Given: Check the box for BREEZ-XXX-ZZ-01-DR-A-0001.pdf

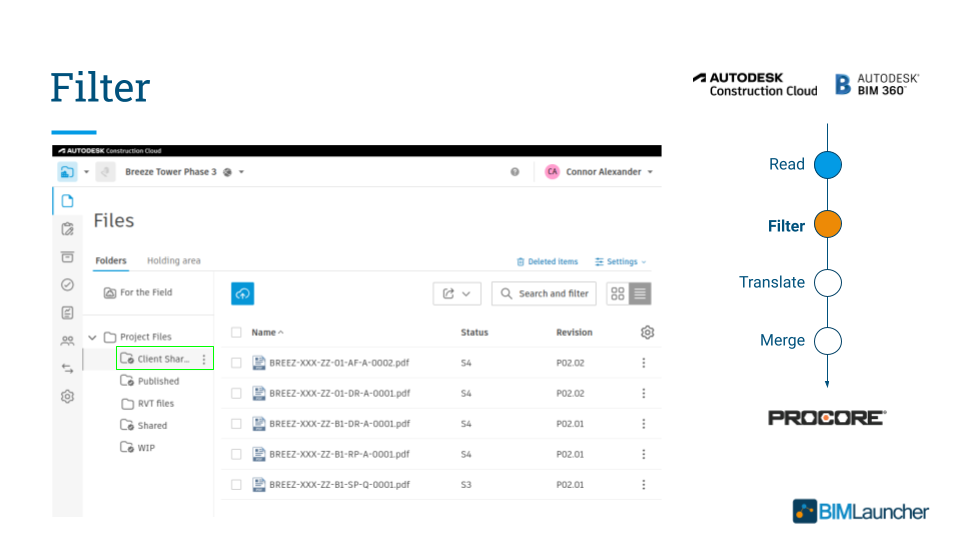Looking at the screenshot, I should (x=236, y=393).
